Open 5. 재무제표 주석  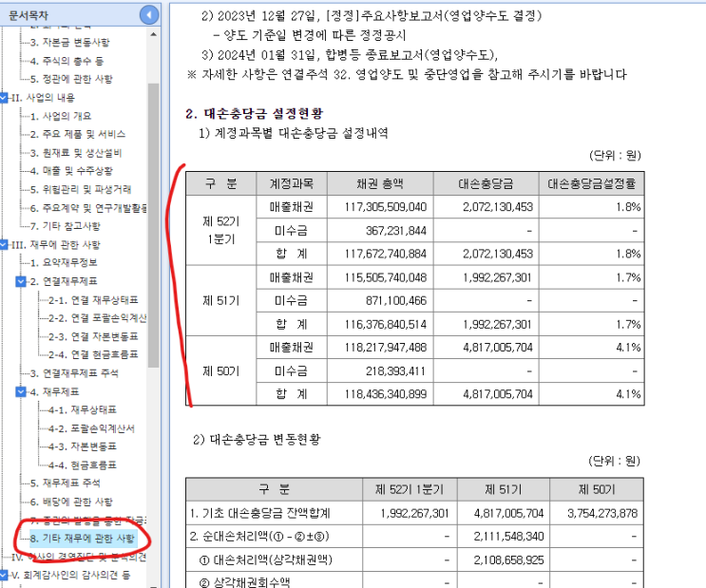(65, 484)
